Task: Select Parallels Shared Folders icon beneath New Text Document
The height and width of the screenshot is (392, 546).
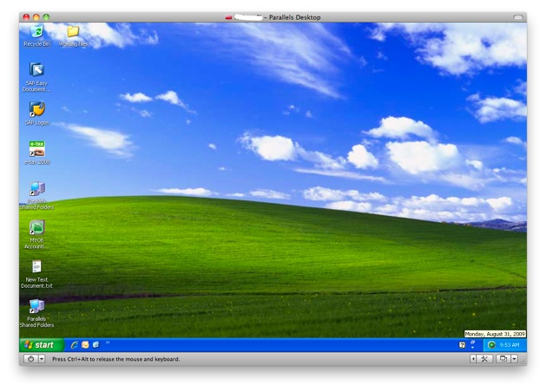Action: 36,313
